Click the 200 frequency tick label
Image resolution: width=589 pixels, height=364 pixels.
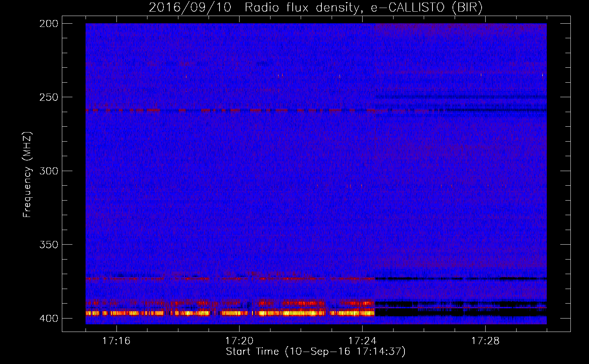pos(48,24)
